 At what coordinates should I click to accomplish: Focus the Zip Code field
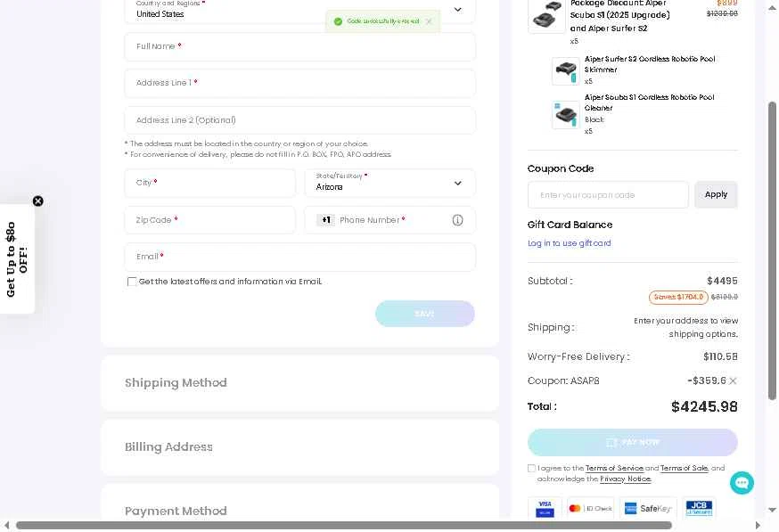point(209,220)
